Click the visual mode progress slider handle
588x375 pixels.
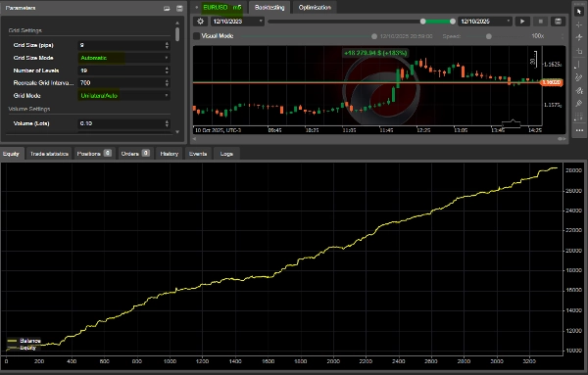click(374, 36)
